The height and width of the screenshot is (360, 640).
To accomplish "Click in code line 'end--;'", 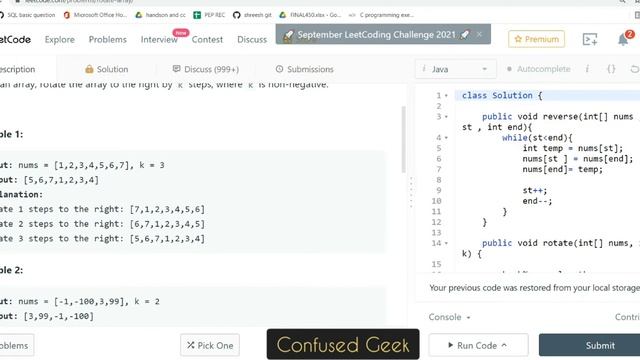I will [x=537, y=201].
